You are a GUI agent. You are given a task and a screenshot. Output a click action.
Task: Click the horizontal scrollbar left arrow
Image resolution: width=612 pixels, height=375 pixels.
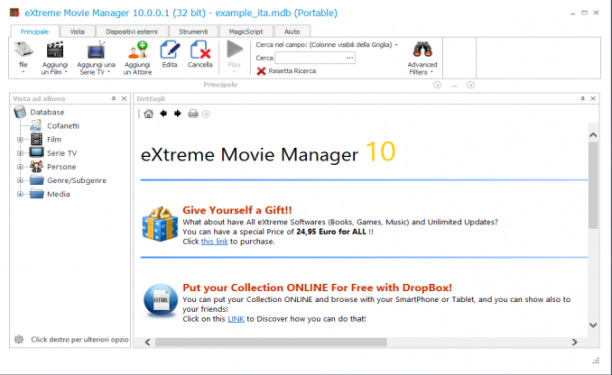(148, 342)
